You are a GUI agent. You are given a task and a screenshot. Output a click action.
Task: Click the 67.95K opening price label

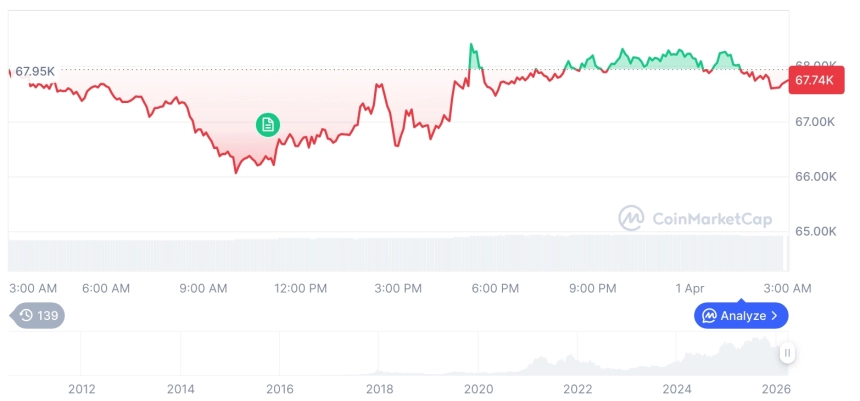(x=35, y=72)
